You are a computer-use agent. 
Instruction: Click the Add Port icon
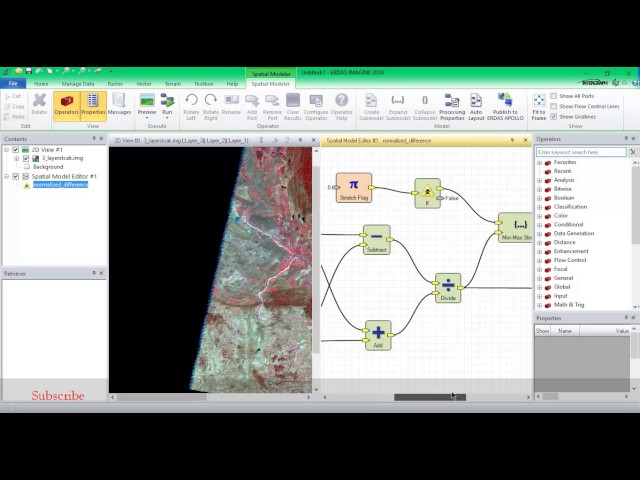pos(252,106)
